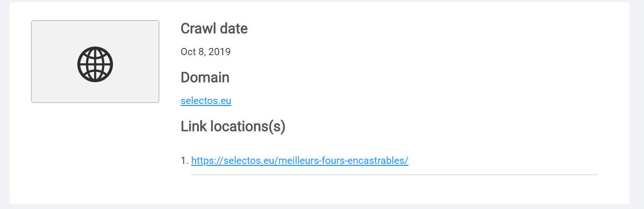Follow the meilleurs-fours-encastrables URL link

299,161
